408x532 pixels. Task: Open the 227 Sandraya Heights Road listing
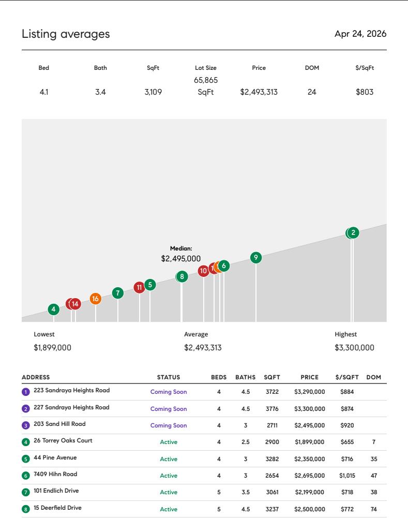tap(71, 407)
